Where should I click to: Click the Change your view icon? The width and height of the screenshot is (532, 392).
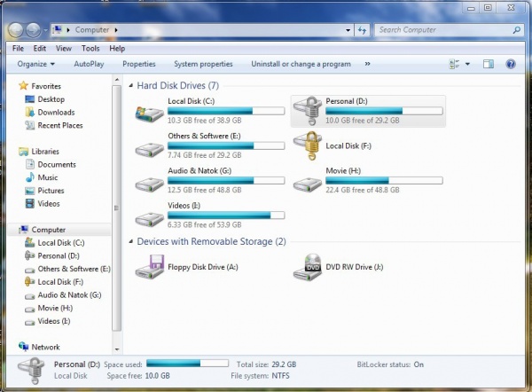[x=454, y=64]
